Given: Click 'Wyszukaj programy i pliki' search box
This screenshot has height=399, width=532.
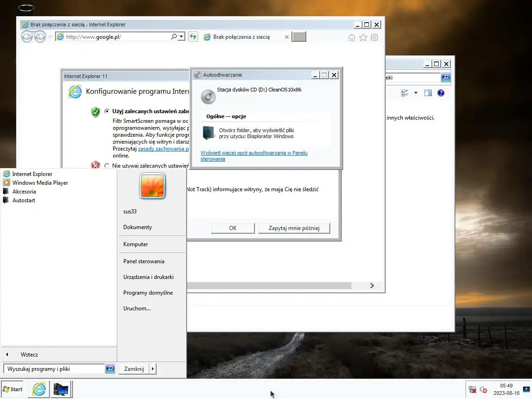Looking at the screenshot, I should 54,369.
